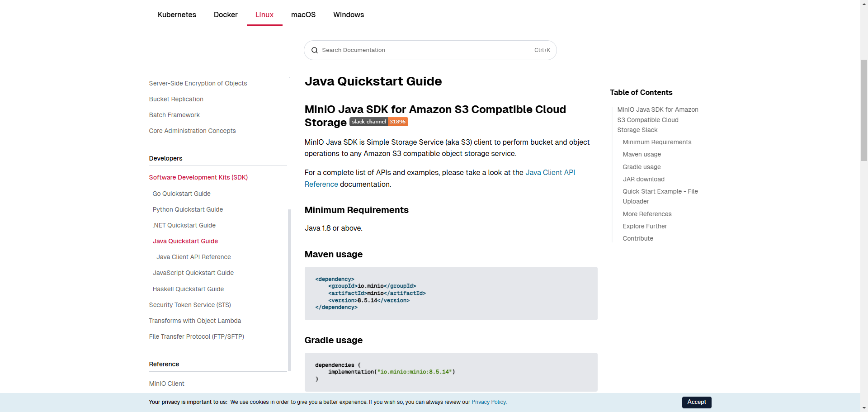Image resolution: width=868 pixels, height=412 pixels.
Task: Open File Transfer Protocol (FTP/SFTP)
Action: tap(197, 336)
